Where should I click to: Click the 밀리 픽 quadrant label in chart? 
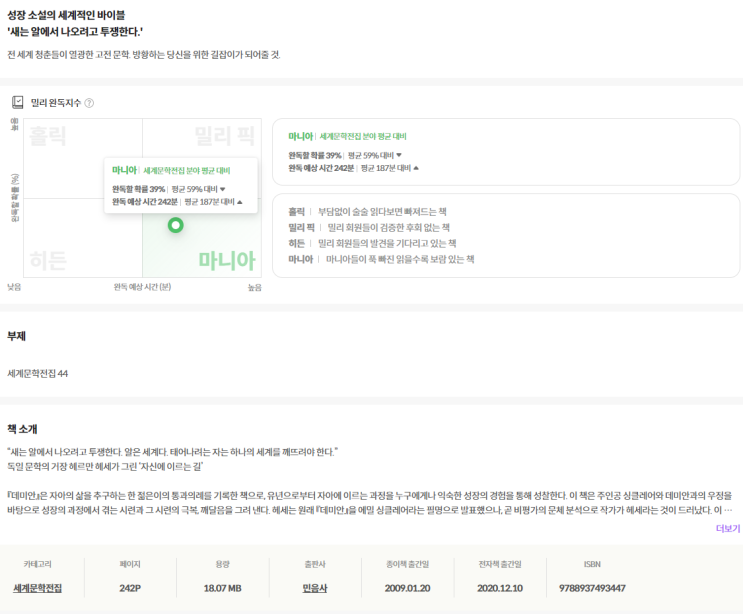point(225,136)
